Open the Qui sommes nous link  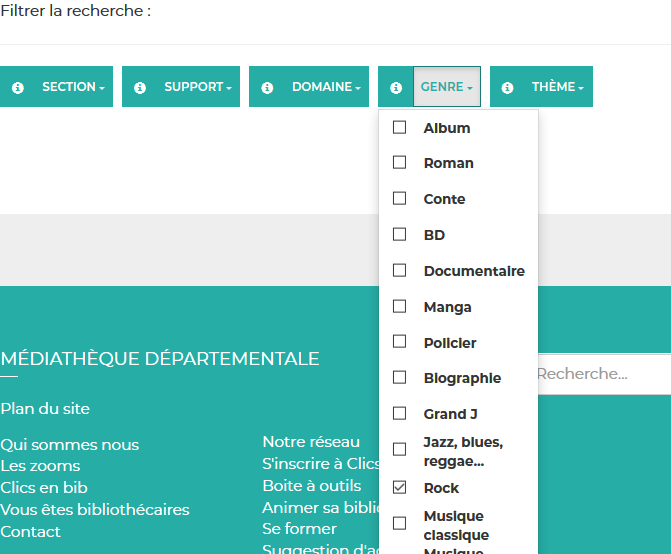click(x=69, y=445)
